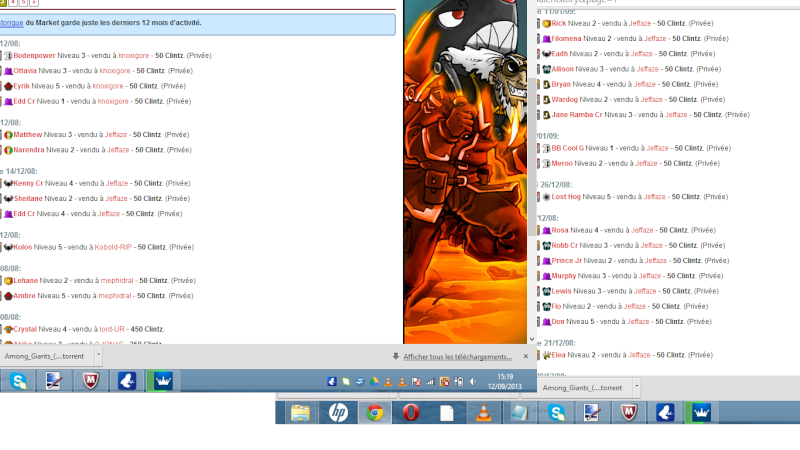
Task: Open the Bodenpower character link
Action: [34, 56]
